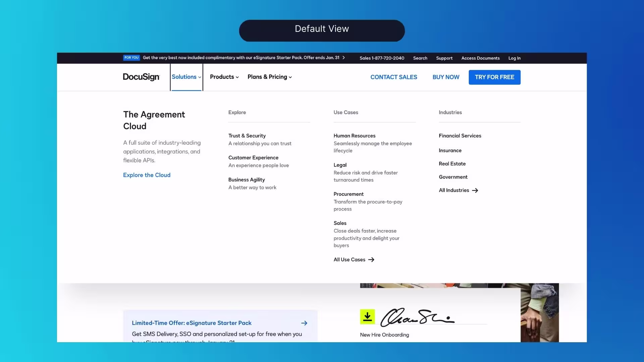Viewport: 644px width, 362px height.
Task: Open Procurement use case
Action: (x=348, y=194)
